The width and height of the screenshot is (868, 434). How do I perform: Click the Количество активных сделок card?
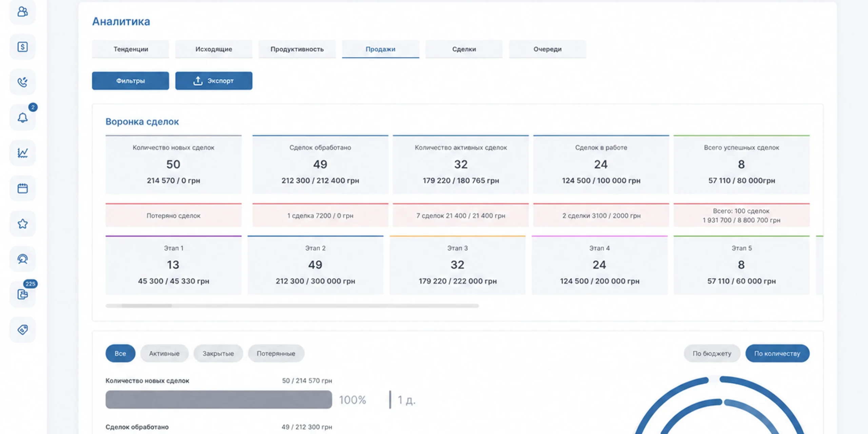coord(461,164)
